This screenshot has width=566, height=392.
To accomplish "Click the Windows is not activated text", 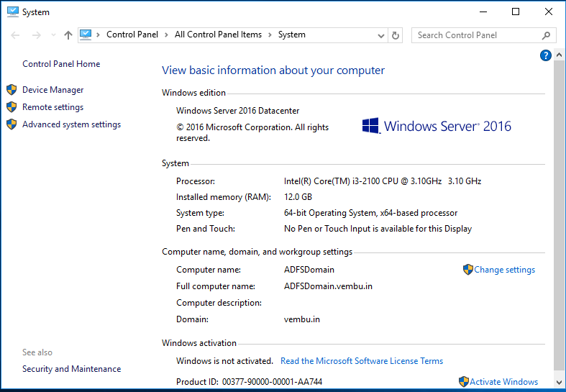I will click(x=224, y=361).
